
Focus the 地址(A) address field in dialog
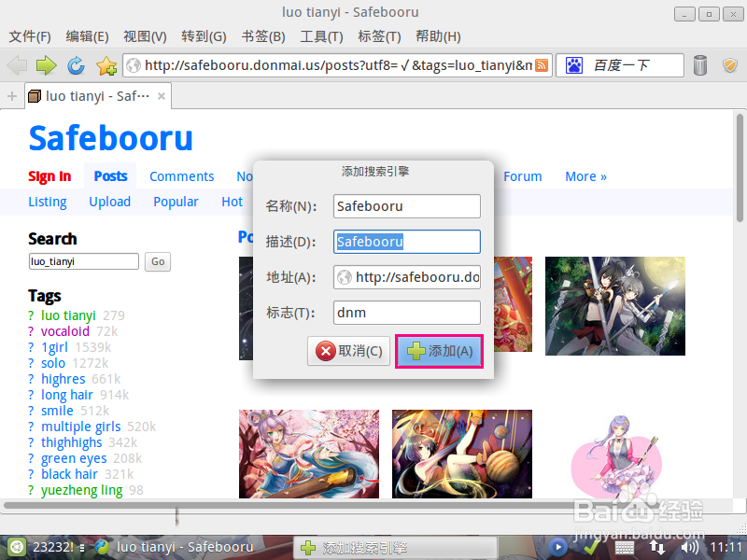click(407, 277)
